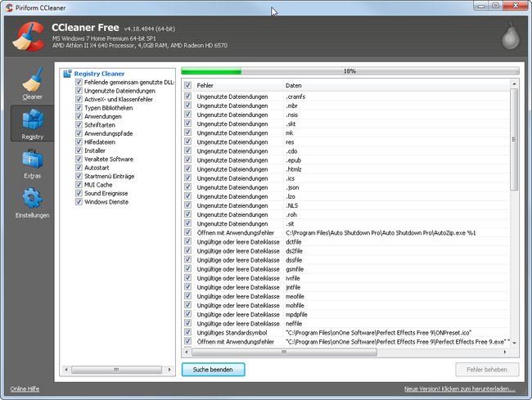The width and height of the screenshot is (532, 400).
Task: Click results scroll left arrow
Action: point(187,352)
